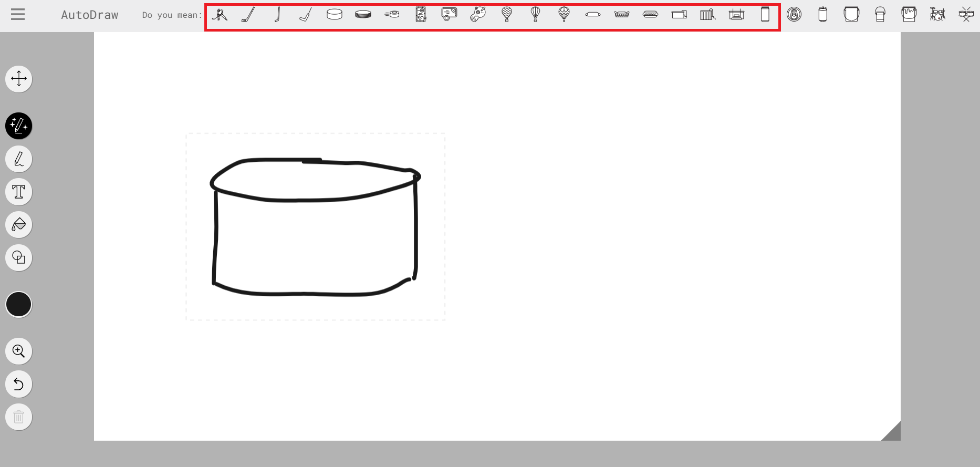Select the dripping paint bucket suggestion

(909, 14)
